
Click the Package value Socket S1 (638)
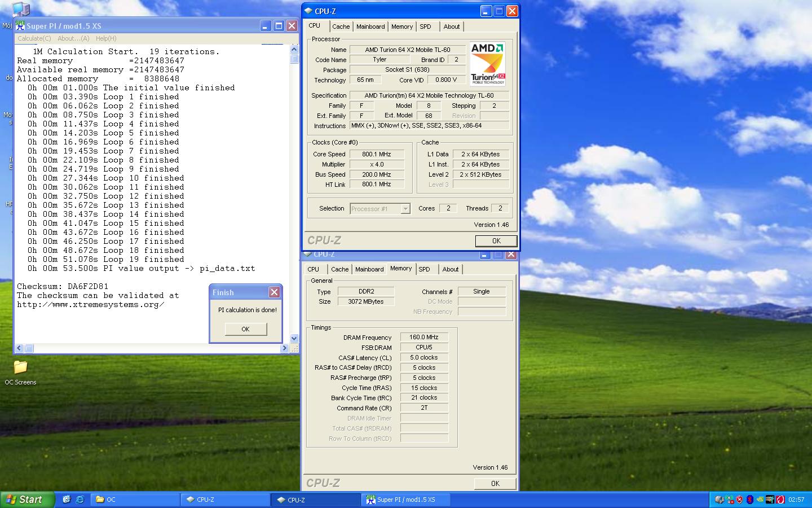pyautogui.click(x=408, y=69)
